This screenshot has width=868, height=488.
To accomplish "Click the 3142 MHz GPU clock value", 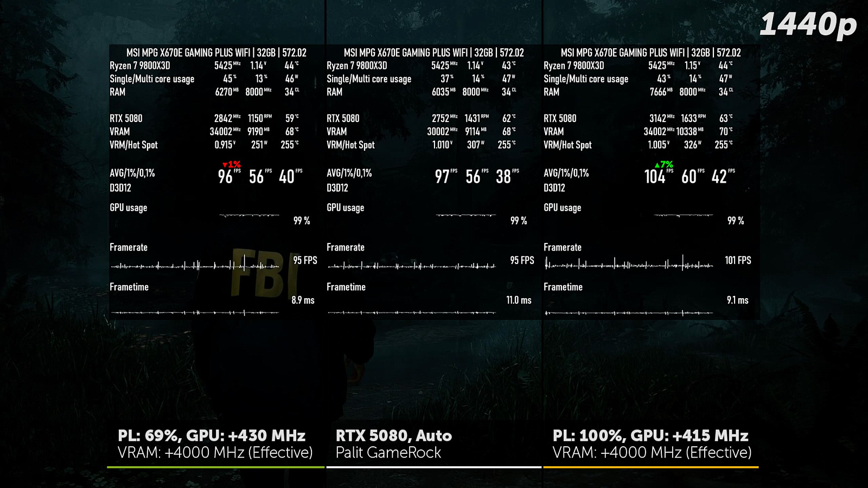I will coord(662,118).
